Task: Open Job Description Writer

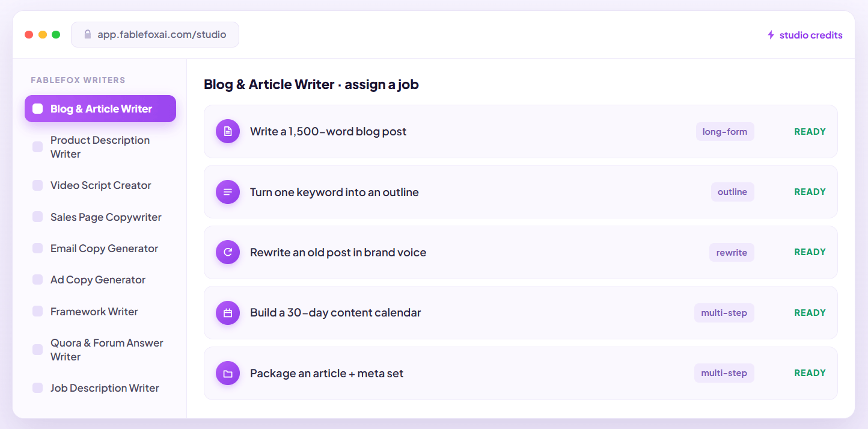Action: pos(100,388)
